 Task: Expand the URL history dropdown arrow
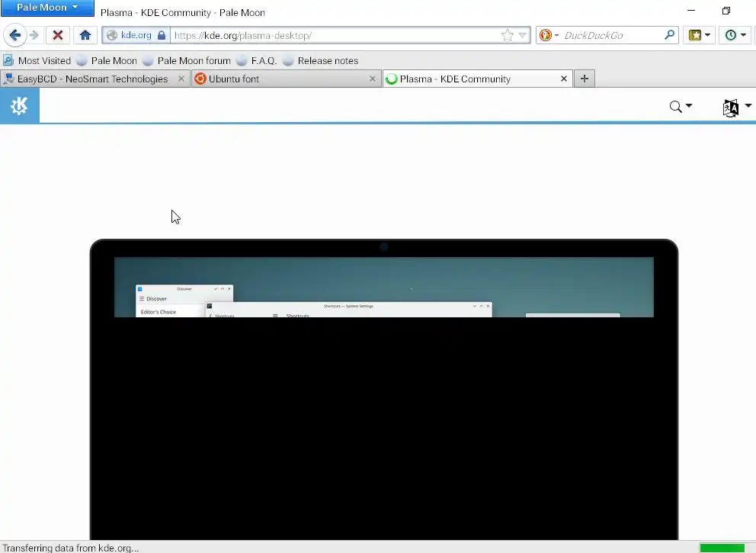(x=522, y=35)
